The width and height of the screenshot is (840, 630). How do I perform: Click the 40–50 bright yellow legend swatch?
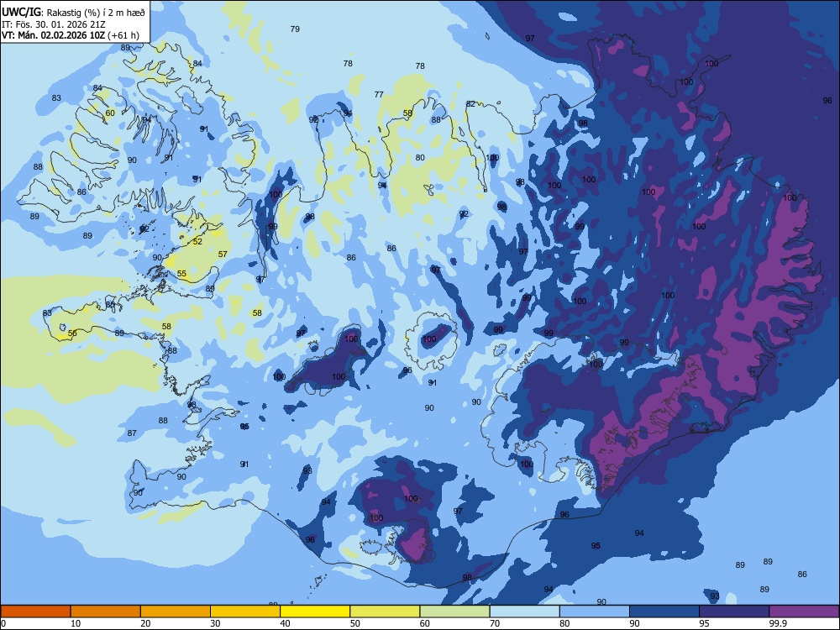pyautogui.click(x=315, y=612)
